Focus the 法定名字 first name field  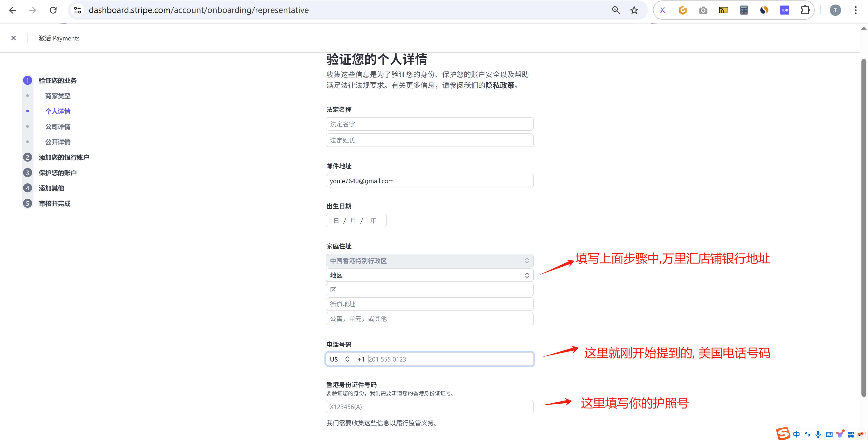click(430, 124)
